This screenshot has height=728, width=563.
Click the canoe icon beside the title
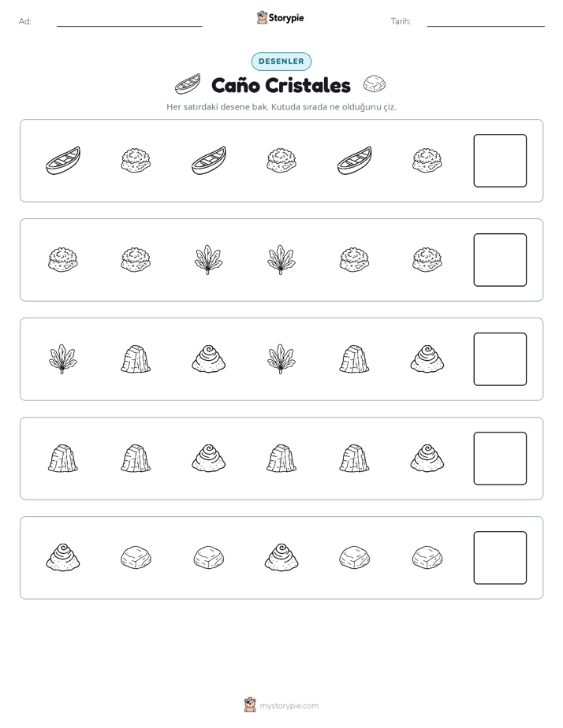188,84
